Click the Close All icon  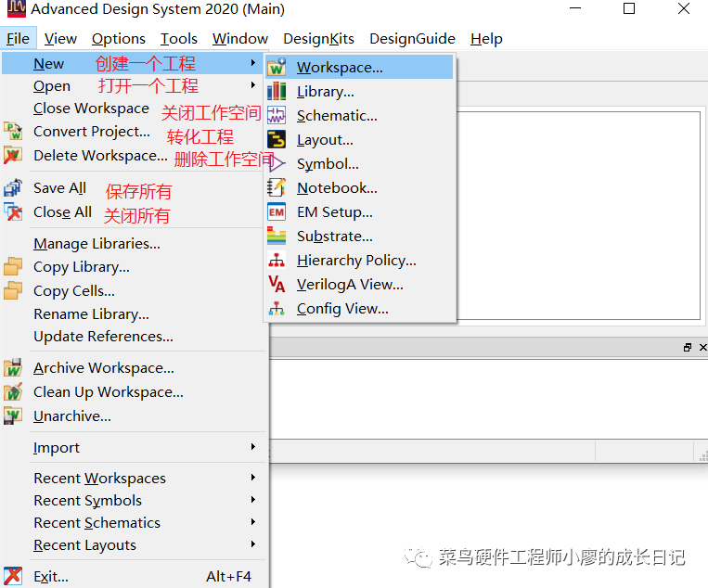(x=13, y=211)
